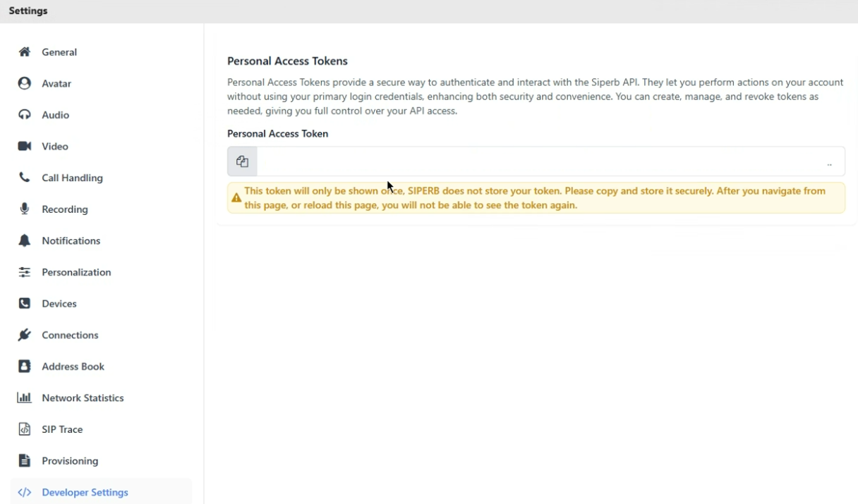Click the Personal Access Token field label
Viewport: 858px width, 504px height.
click(x=278, y=134)
